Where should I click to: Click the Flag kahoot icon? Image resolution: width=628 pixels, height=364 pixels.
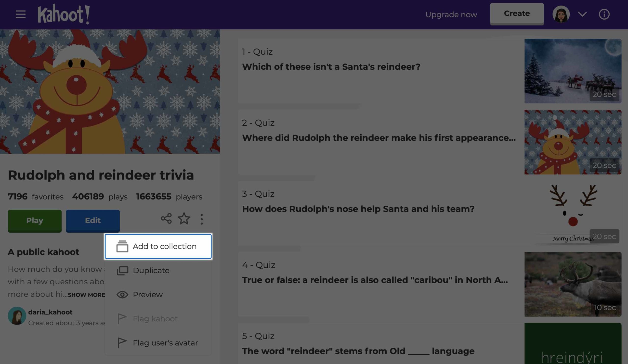122,318
